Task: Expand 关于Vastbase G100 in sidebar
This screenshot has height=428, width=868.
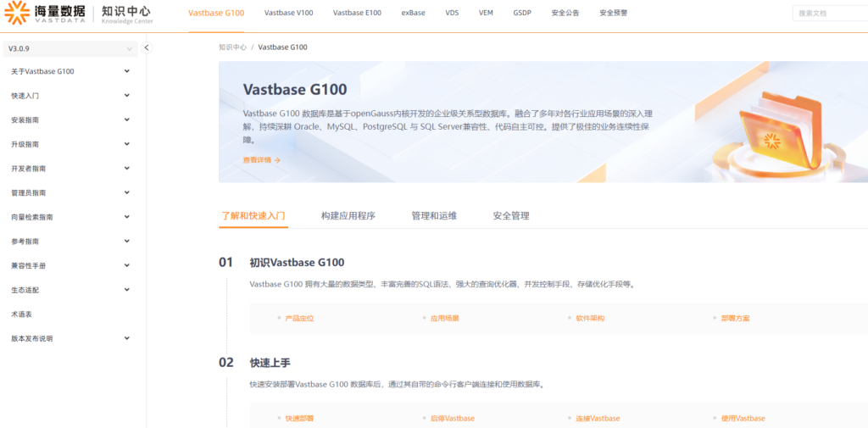Action: (x=70, y=71)
